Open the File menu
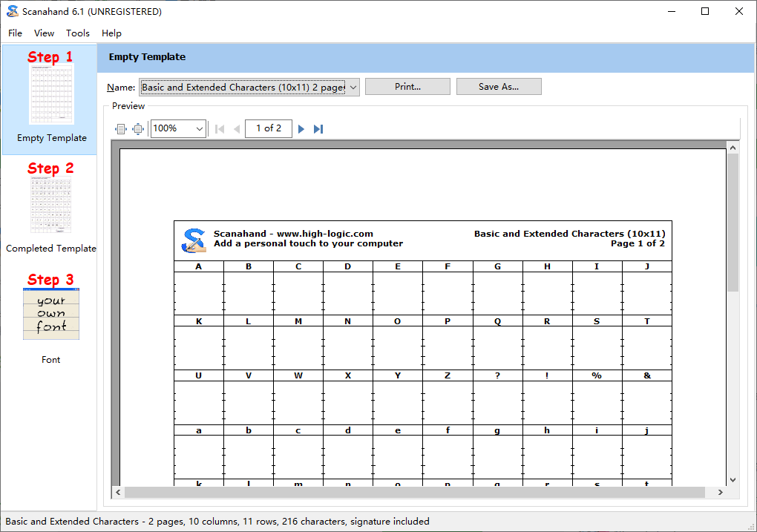Screen dimensions: 757x532 [x=15, y=33]
